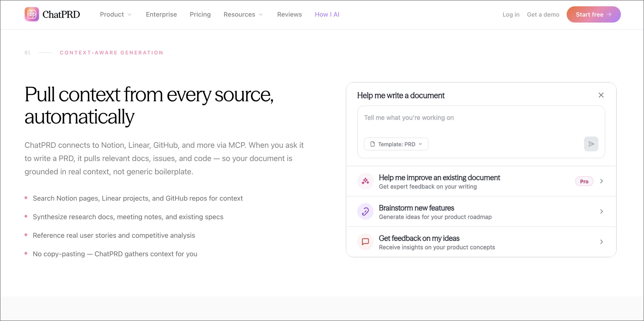644x321 pixels.
Task: Open the Reviews page
Action: [290, 15]
